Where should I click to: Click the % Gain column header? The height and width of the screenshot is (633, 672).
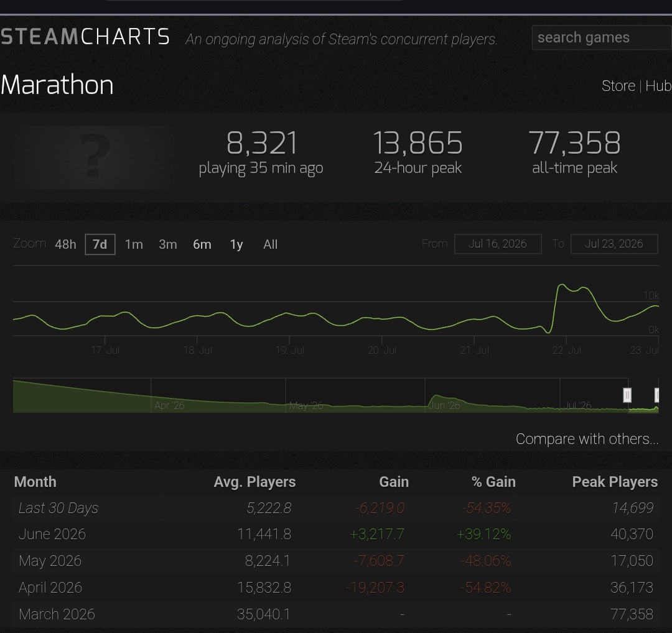(493, 482)
